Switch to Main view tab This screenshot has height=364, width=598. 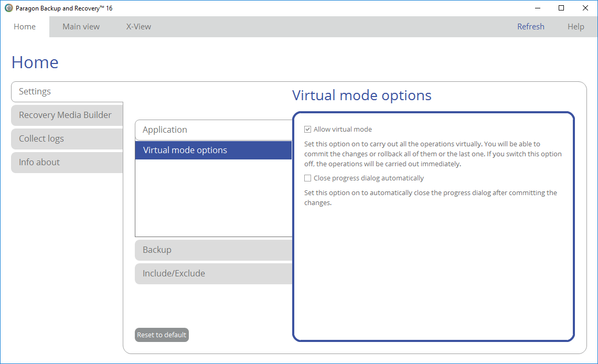tap(81, 27)
